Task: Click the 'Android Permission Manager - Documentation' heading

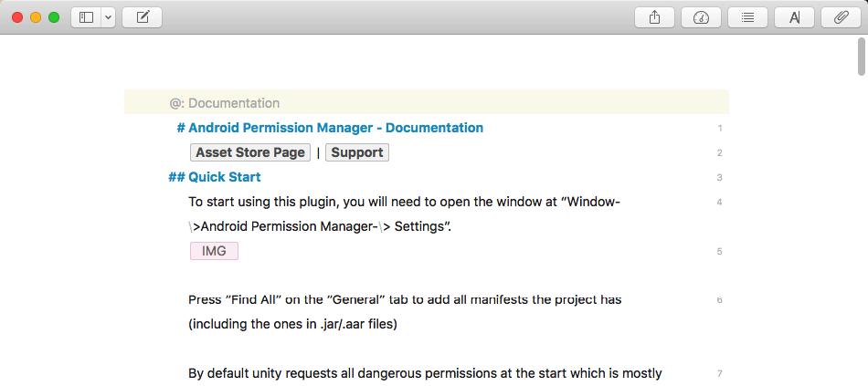Action: pos(335,128)
